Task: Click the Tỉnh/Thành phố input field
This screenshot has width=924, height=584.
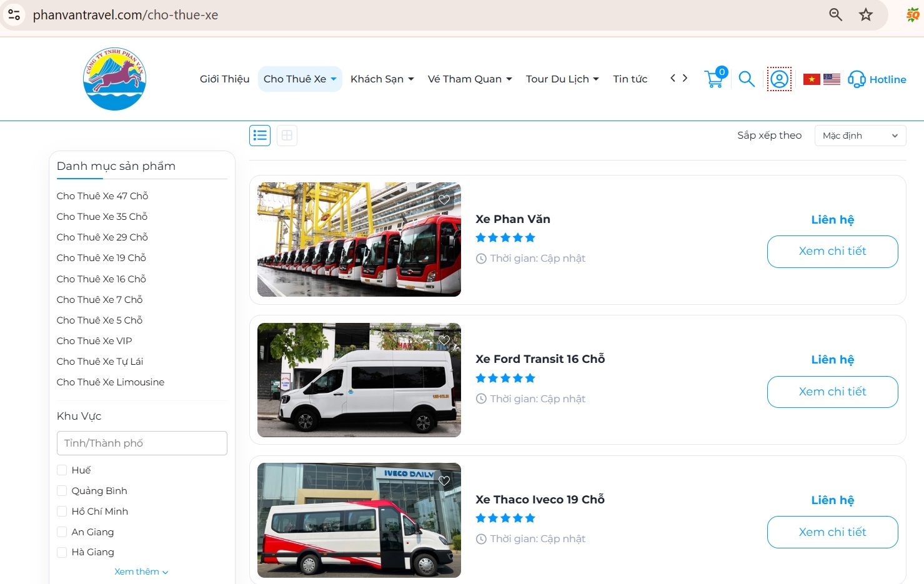Action: tap(141, 443)
